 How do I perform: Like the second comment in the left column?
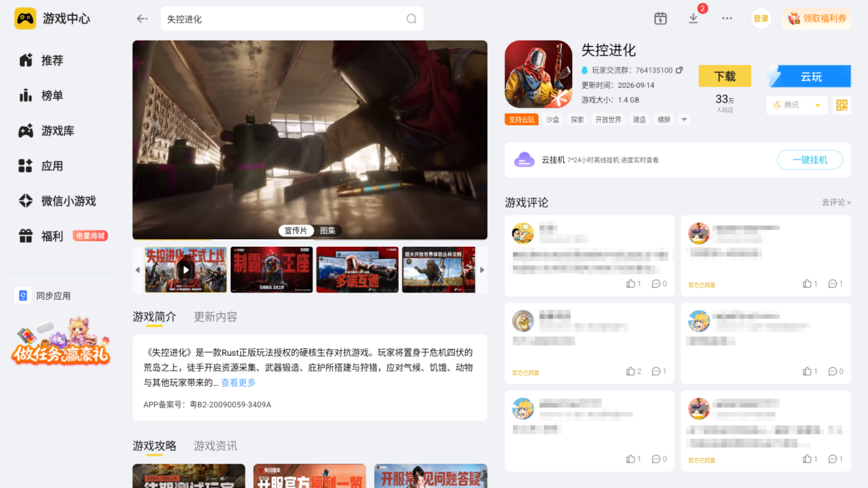[634, 371]
